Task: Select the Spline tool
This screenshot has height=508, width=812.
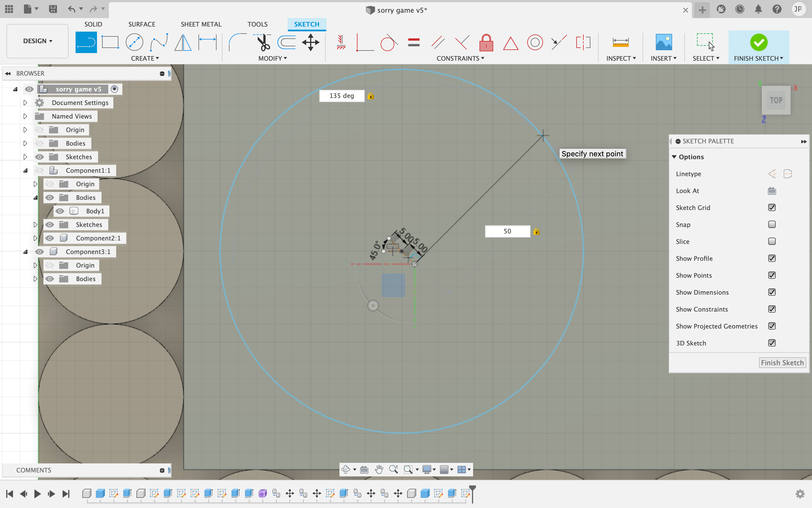Action: coord(159,42)
